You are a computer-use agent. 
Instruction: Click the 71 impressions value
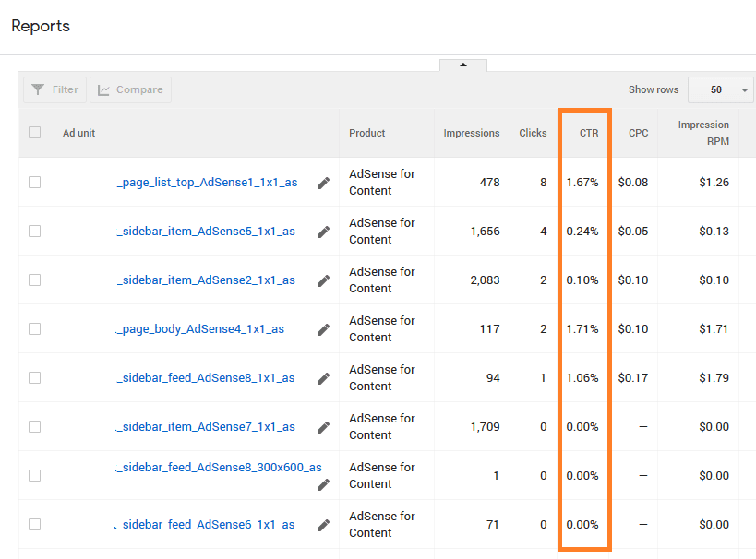(493, 524)
